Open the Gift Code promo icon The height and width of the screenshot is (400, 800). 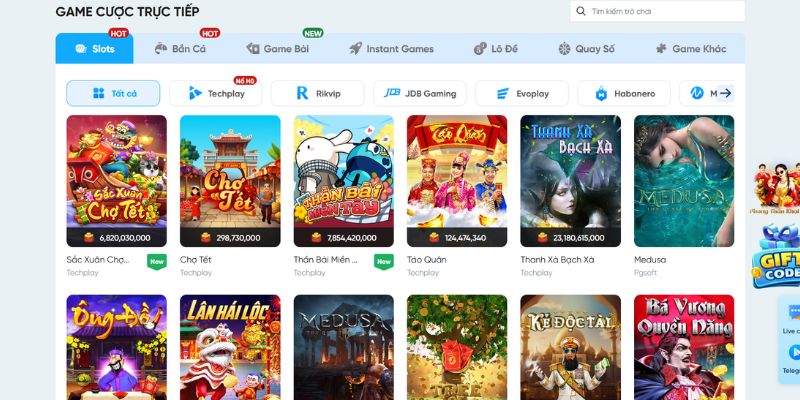tap(777, 257)
